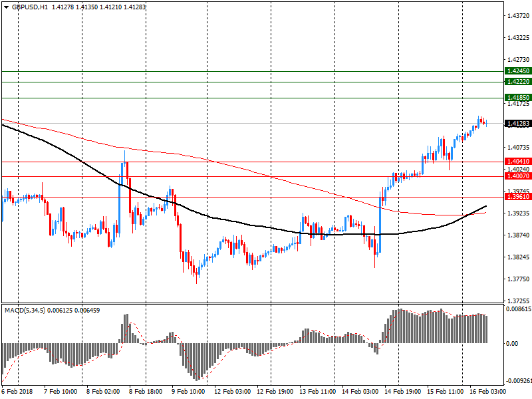Click the current price tag 1.41283
This screenshot has height=399, width=532.
518,124
